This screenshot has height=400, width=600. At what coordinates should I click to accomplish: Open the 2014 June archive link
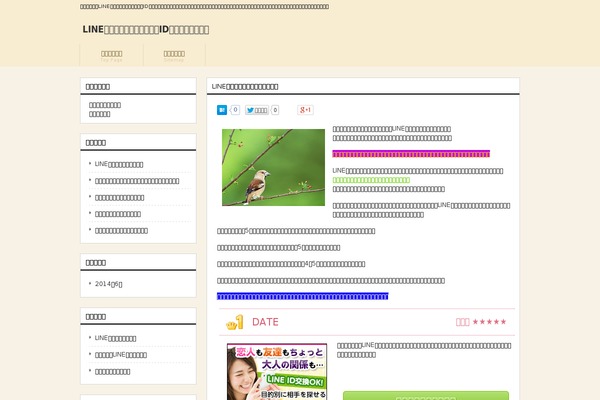[x=108, y=284]
